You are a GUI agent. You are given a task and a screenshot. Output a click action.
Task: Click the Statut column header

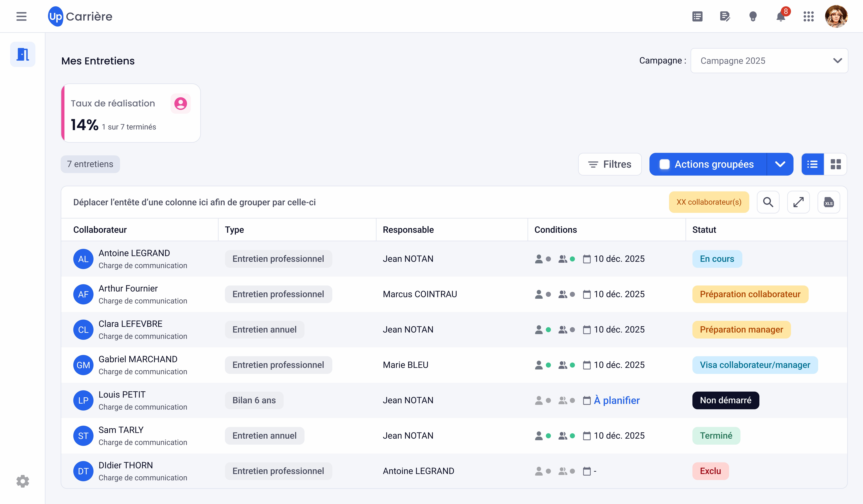704,229
